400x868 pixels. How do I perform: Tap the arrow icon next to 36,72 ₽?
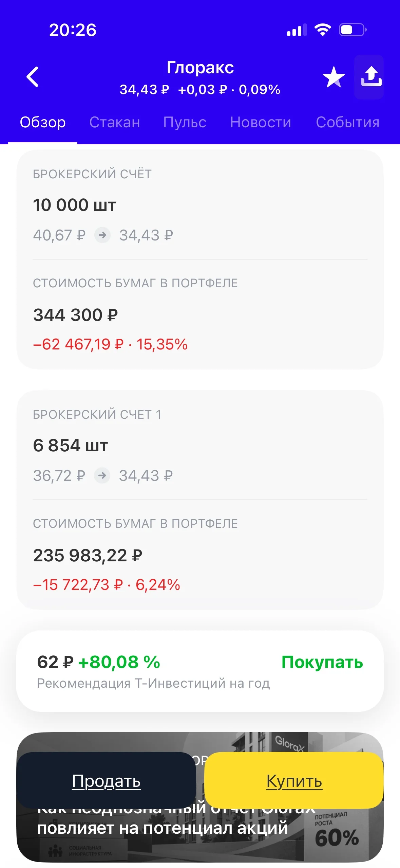[102, 475]
